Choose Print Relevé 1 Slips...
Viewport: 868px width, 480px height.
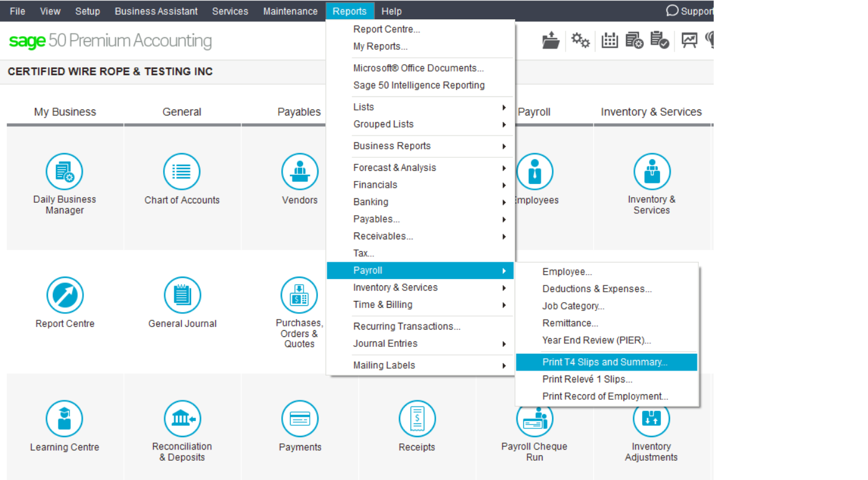pyautogui.click(x=607, y=379)
